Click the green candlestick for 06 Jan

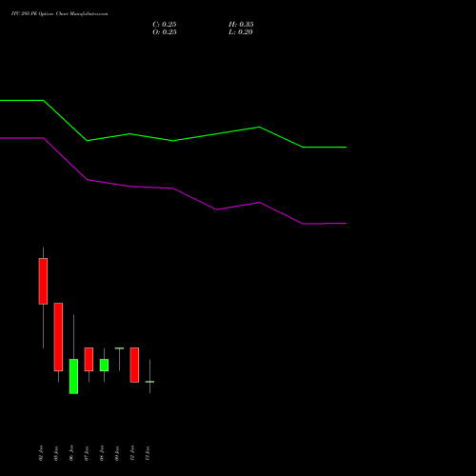(73, 376)
